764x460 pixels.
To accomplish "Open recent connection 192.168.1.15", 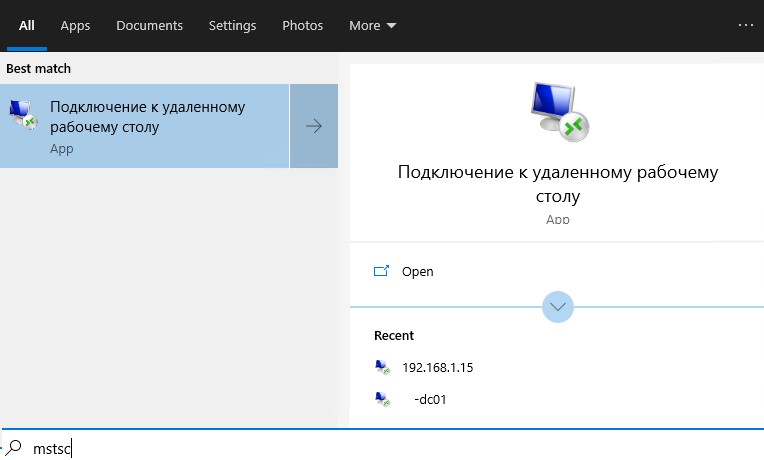I will click(437, 367).
